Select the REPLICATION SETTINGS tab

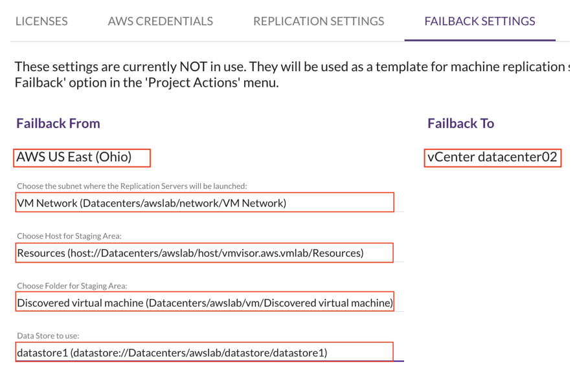coord(318,21)
